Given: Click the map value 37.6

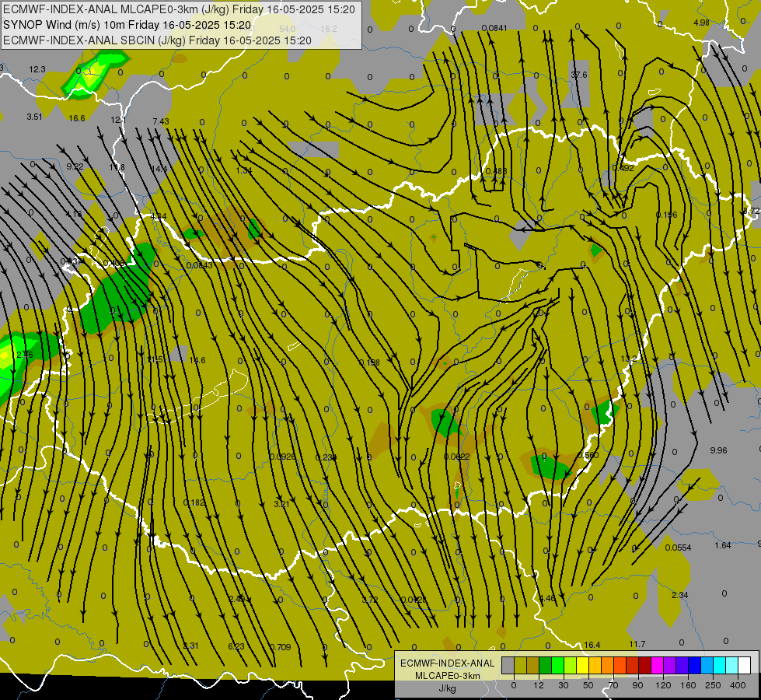Looking at the screenshot, I should pos(579,75).
